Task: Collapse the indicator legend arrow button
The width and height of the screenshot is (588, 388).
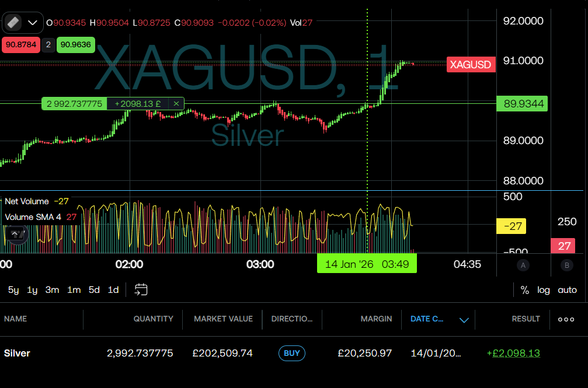Action: point(16,235)
